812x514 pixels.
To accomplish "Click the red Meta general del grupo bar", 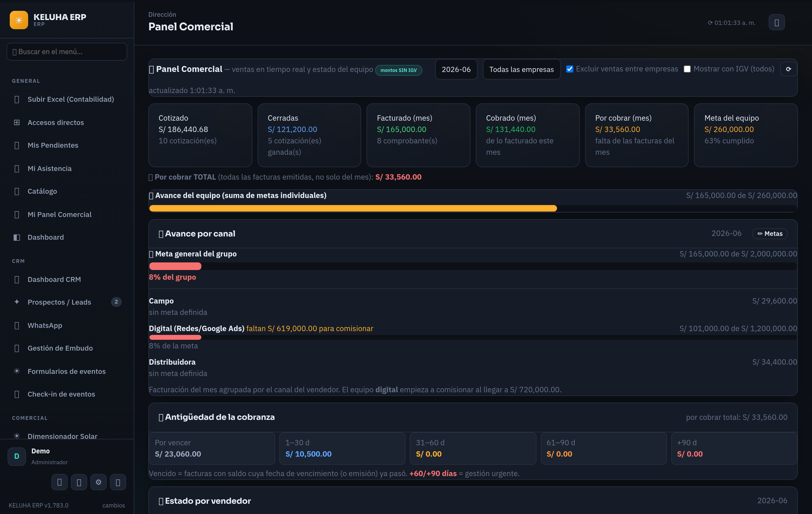I will point(175,266).
